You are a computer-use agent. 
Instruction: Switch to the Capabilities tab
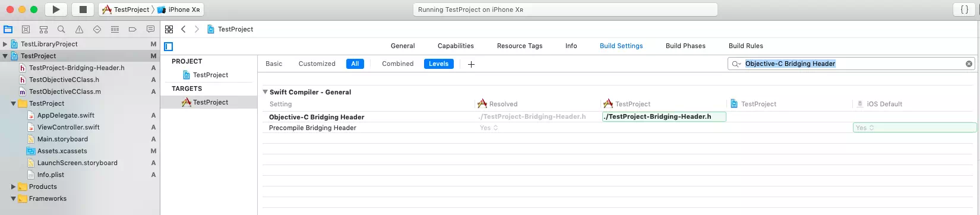point(456,46)
